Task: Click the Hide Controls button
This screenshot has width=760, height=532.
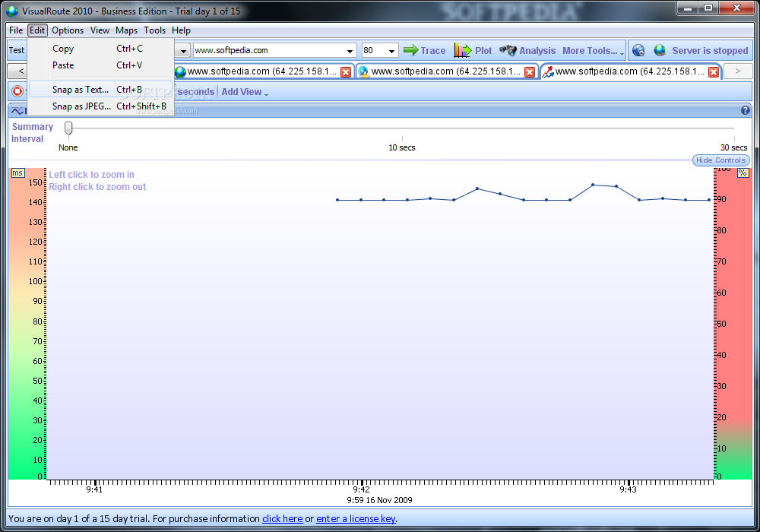Action: [x=720, y=160]
